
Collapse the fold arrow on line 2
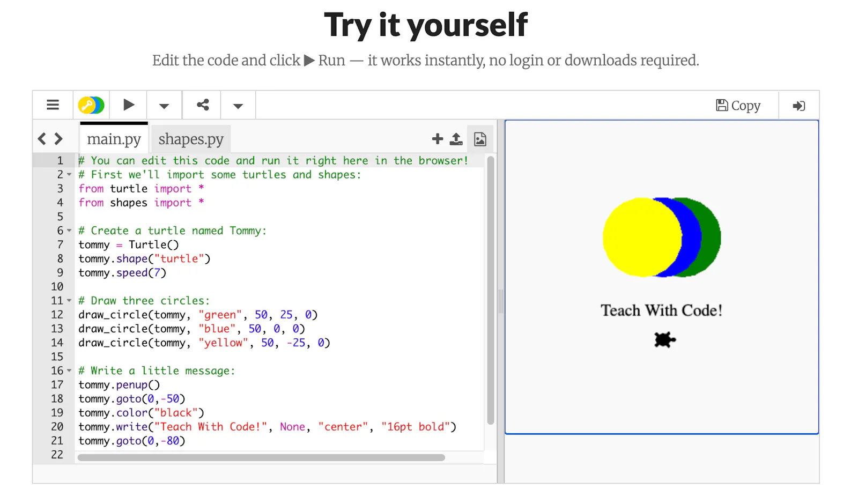click(x=69, y=175)
